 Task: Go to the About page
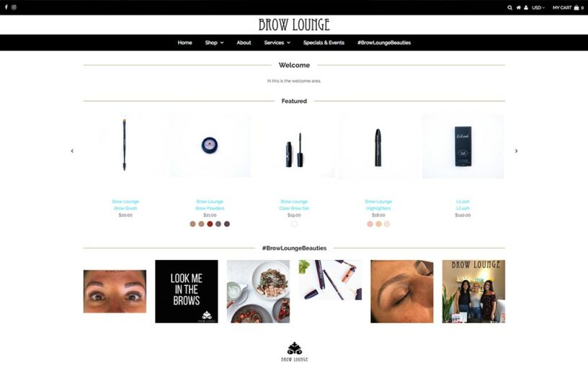click(x=244, y=42)
